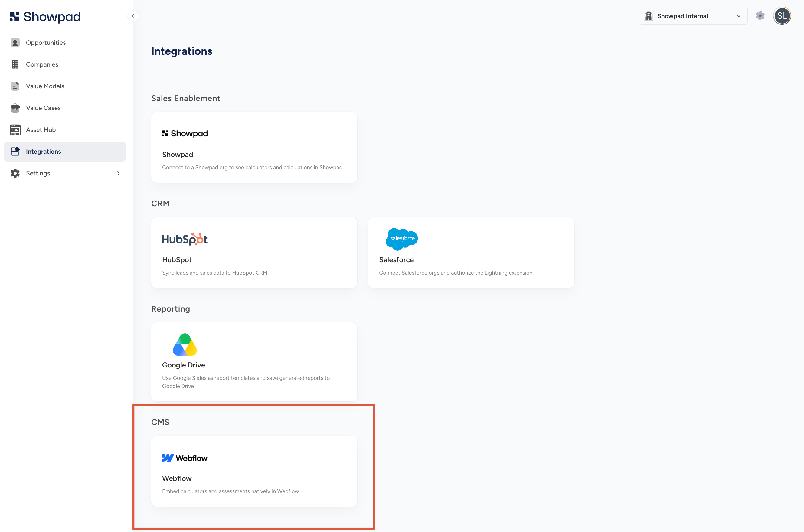Click 'Sync leads and sales data' description

tap(214, 273)
